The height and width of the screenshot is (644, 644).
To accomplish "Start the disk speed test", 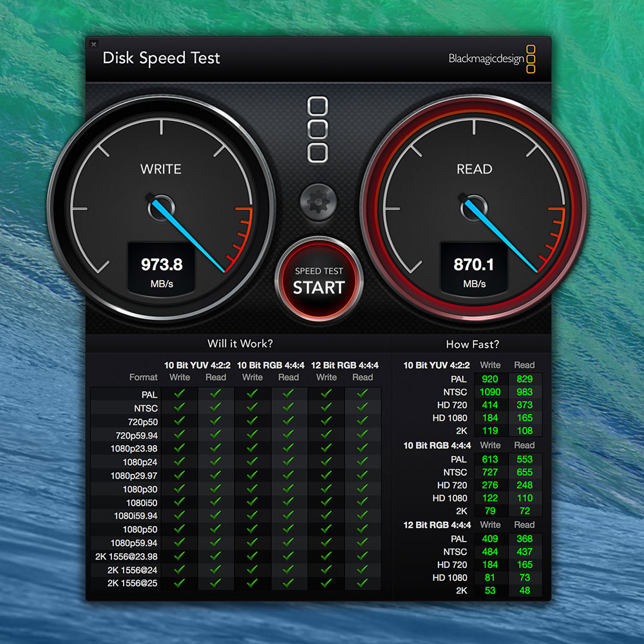I will (x=319, y=280).
